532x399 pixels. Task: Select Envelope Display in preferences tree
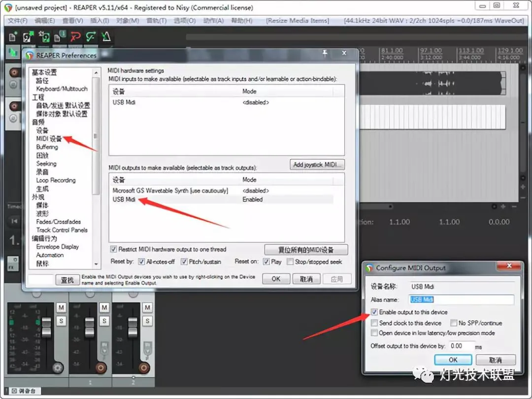pyautogui.click(x=57, y=247)
